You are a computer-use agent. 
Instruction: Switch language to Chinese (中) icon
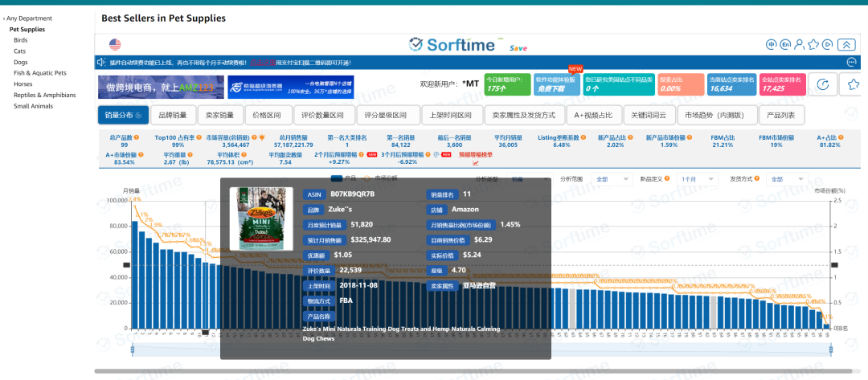click(x=772, y=44)
